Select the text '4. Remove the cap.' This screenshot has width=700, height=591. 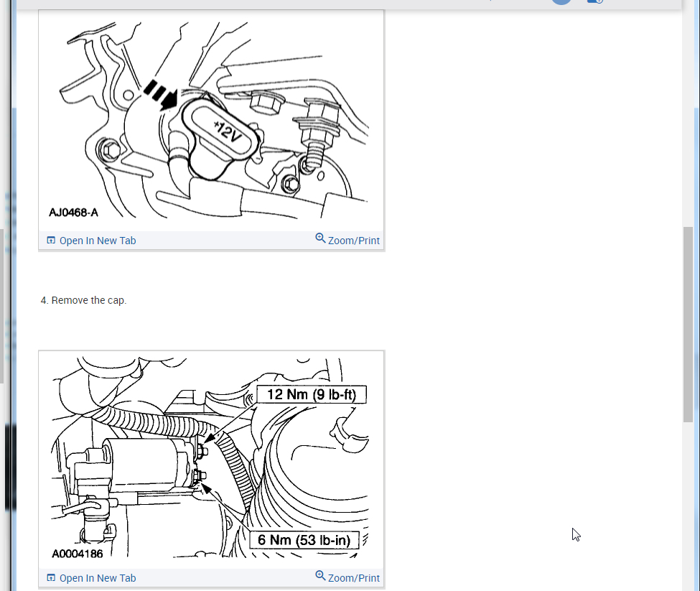point(83,300)
